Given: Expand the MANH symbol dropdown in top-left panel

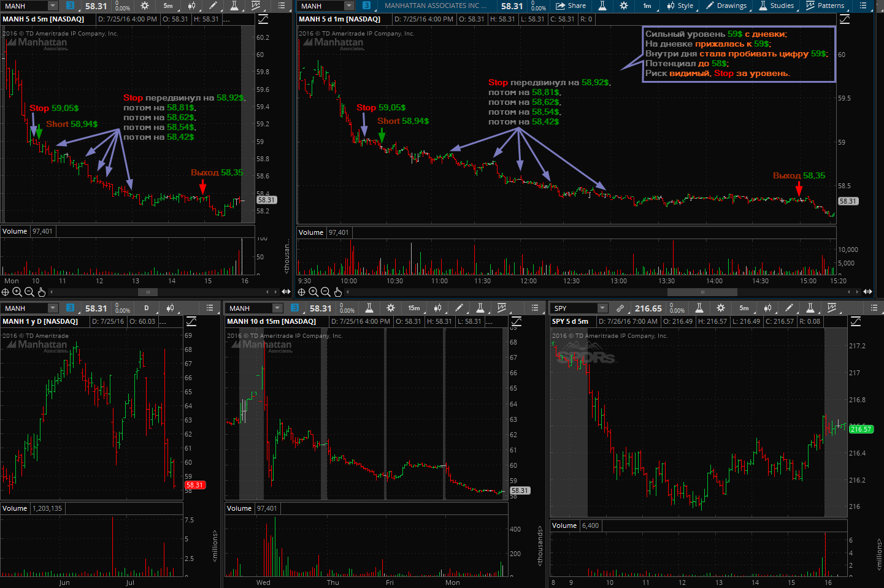Looking at the screenshot, I should point(52,6).
